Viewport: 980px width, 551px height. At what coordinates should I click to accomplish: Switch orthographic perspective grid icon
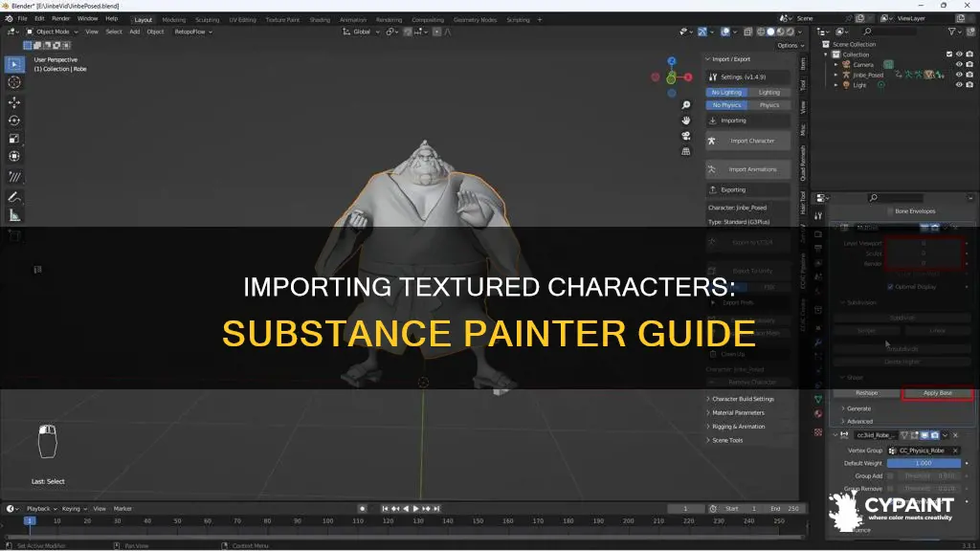pos(685,151)
